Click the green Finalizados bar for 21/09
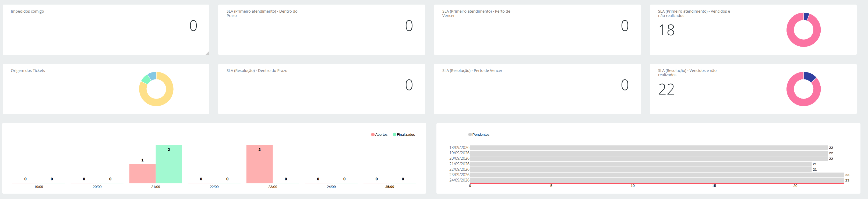The width and height of the screenshot is (868, 199). click(169, 164)
